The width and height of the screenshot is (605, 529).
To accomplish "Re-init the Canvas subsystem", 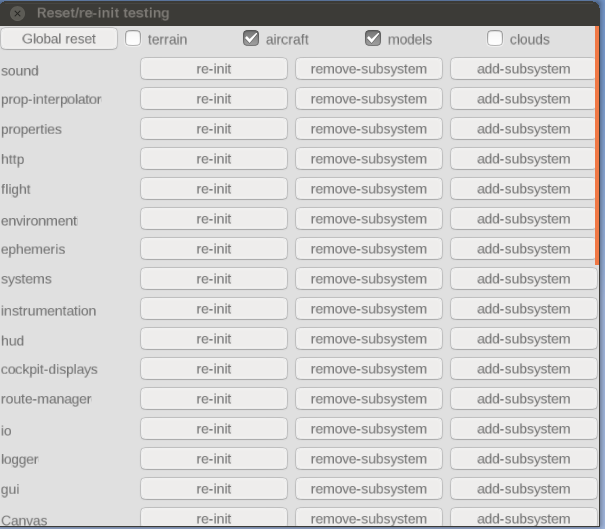I will pos(214,517).
